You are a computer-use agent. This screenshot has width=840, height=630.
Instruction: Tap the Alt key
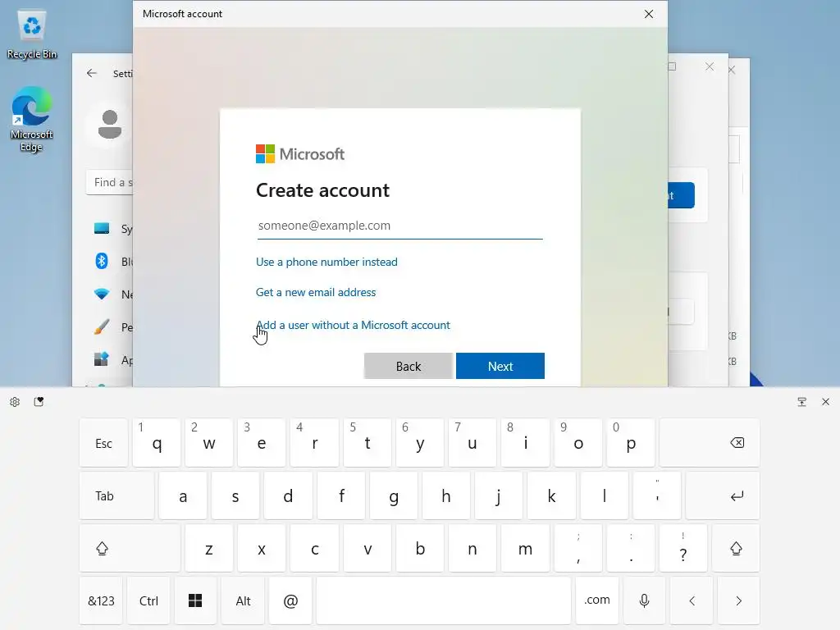pos(243,600)
